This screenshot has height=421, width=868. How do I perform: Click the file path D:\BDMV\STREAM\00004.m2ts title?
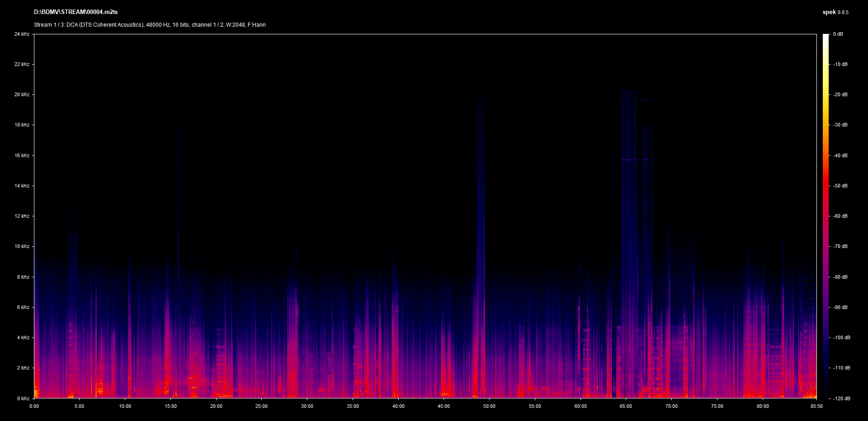point(75,12)
